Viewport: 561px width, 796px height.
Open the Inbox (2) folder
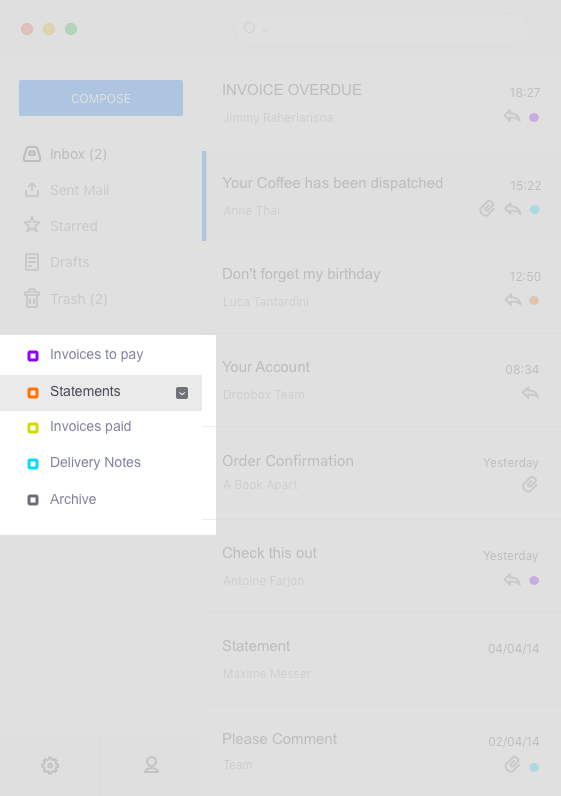pyautogui.click(x=101, y=154)
